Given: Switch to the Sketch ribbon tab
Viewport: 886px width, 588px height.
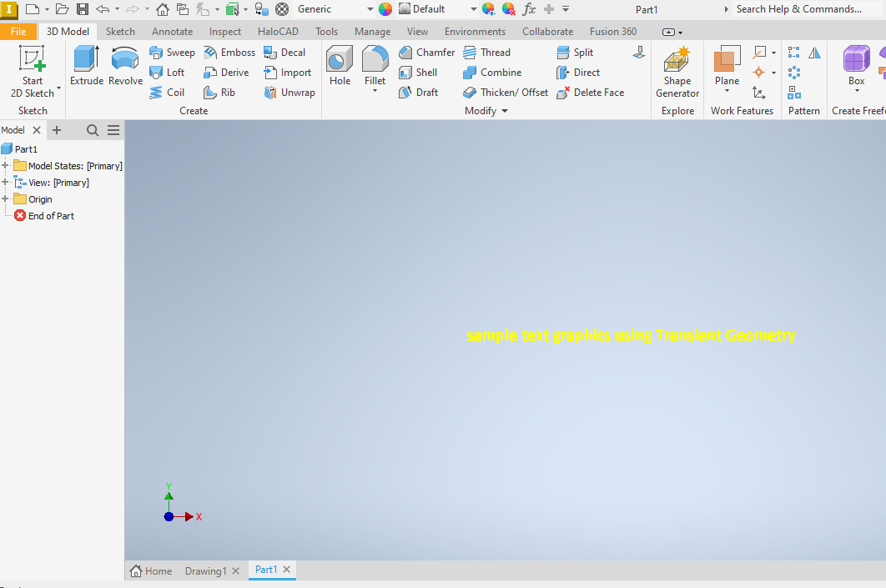Looking at the screenshot, I should click(120, 31).
